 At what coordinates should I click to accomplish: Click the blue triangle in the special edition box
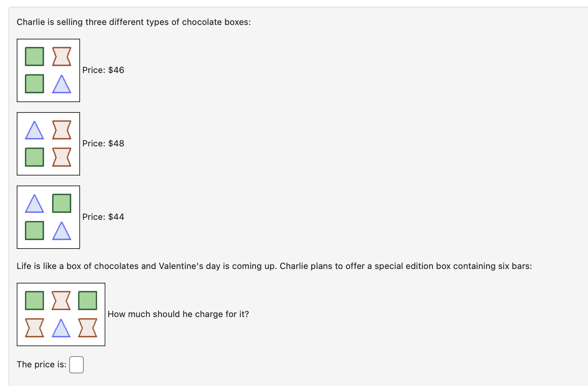coord(61,328)
